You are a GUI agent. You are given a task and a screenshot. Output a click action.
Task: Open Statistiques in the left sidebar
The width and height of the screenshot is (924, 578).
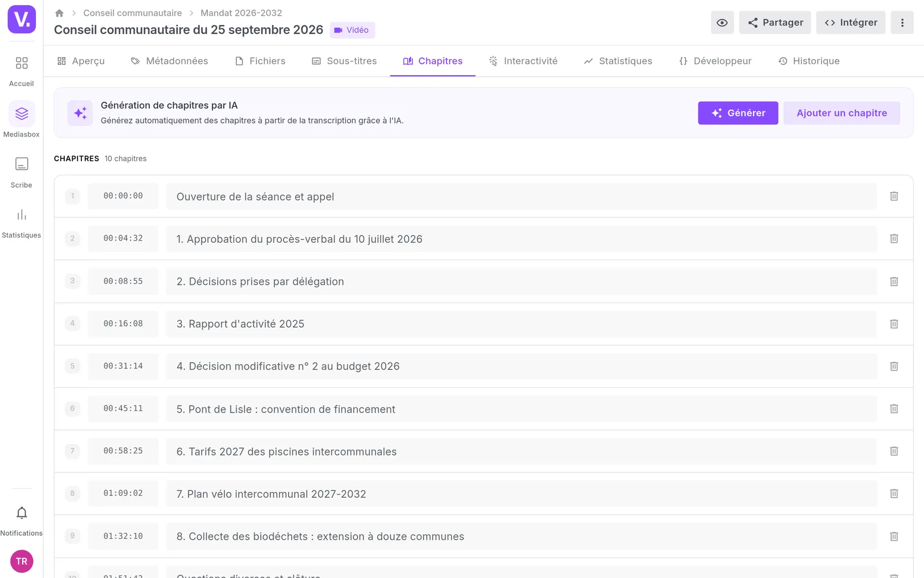tap(21, 223)
